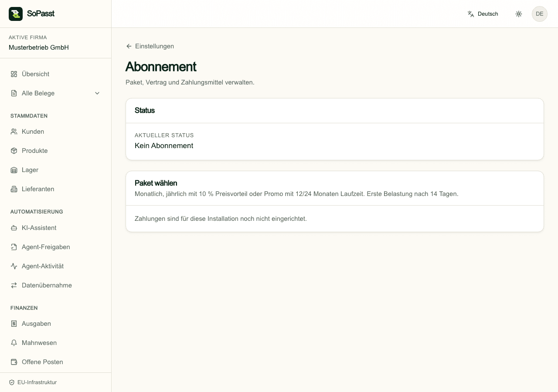Click the FINANZEN section label
This screenshot has width=558, height=392.
24,308
